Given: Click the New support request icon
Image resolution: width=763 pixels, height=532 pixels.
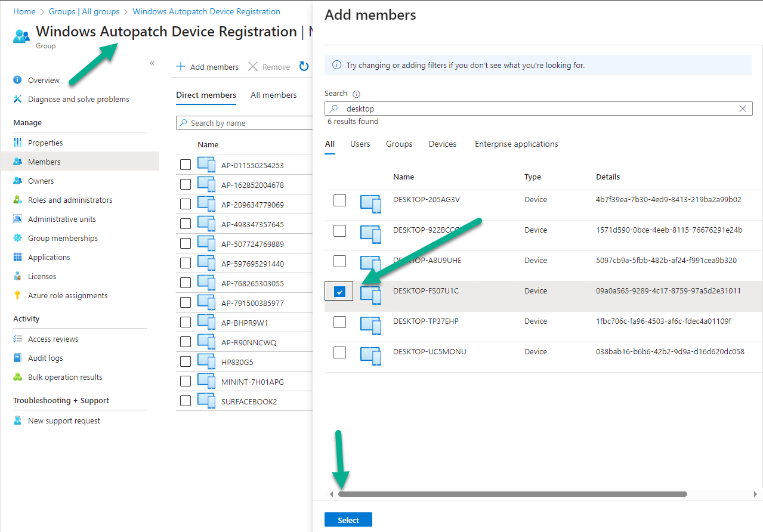Looking at the screenshot, I should [x=17, y=420].
